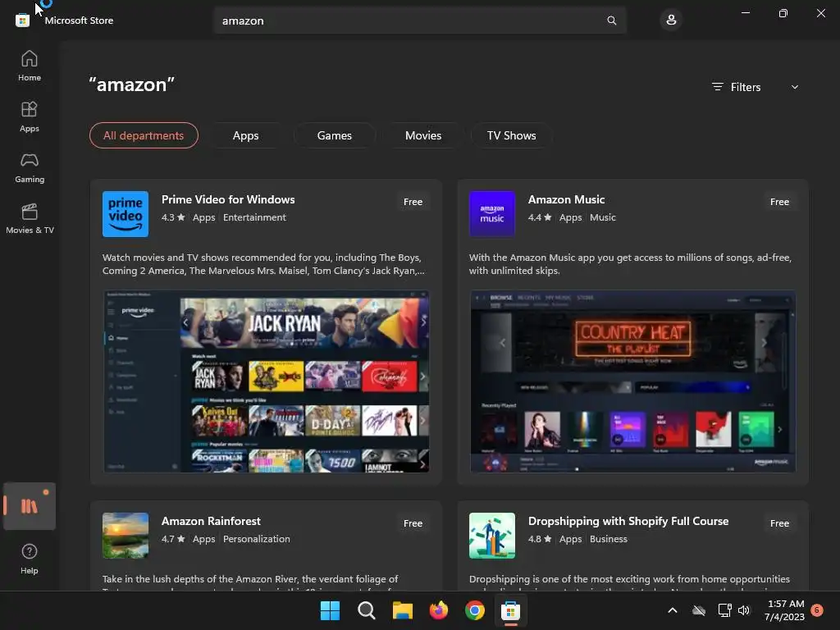Launch Google Chrome from the taskbar
This screenshot has width=840, height=630.
tap(475, 610)
